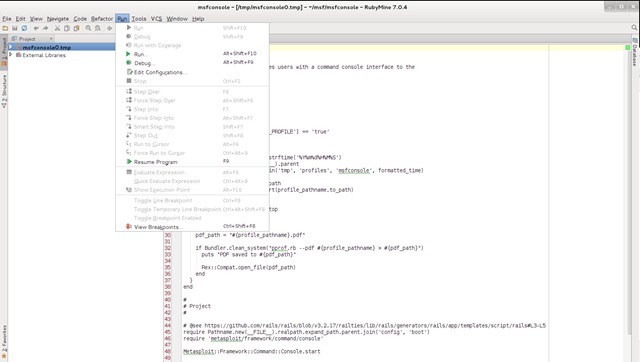This screenshot has height=362, width=640.
Task: Open the Favorites side panel
Action: pyautogui.click(x=4, y=342)
